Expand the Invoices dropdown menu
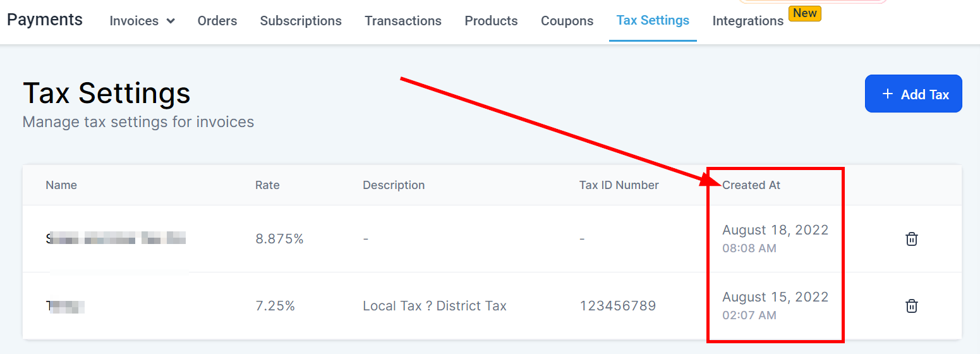This screenshot has height=354, width=980. click(x=142, y=21)
